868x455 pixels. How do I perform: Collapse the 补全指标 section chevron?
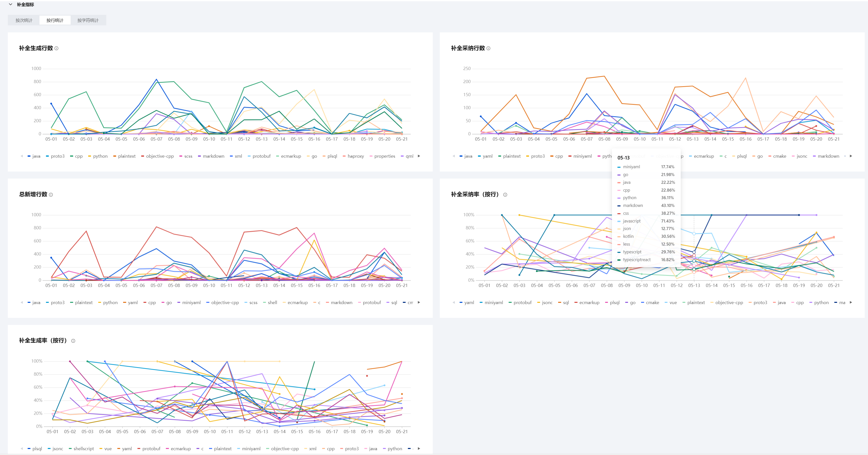(x=11, y=4)
